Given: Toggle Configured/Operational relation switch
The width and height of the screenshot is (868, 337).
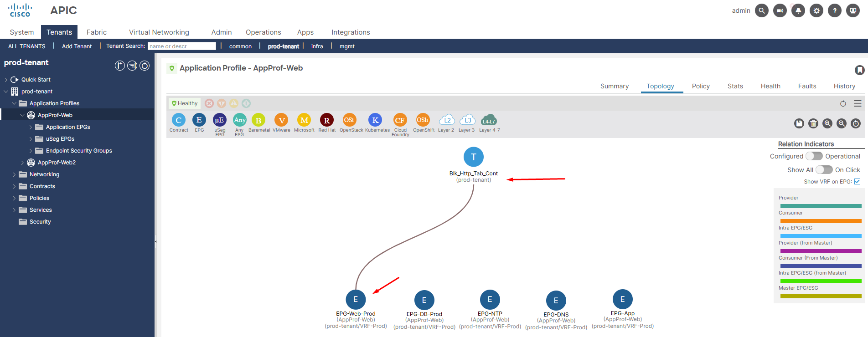Looking at the screenshot, I should (x=814, y=156).
